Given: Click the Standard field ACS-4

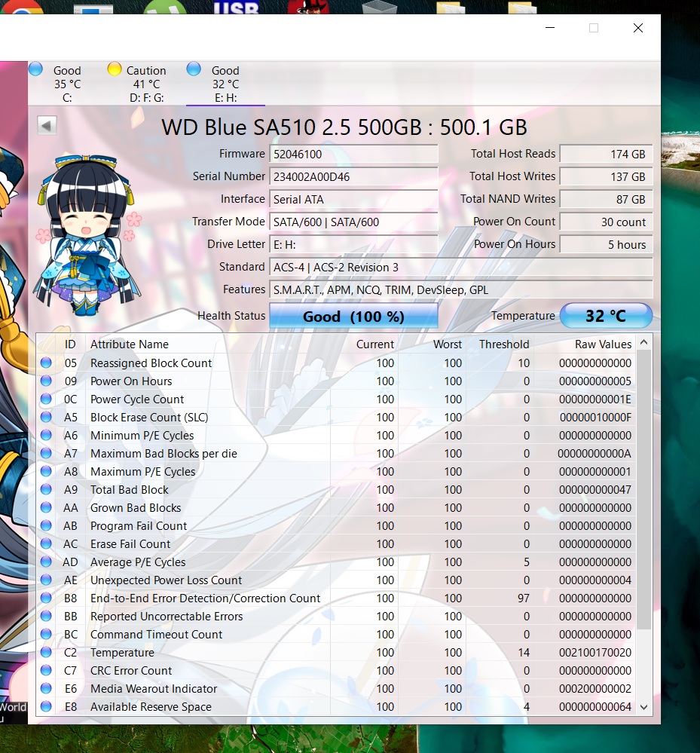Looking at the screenshot, I should tap(461, 267).
